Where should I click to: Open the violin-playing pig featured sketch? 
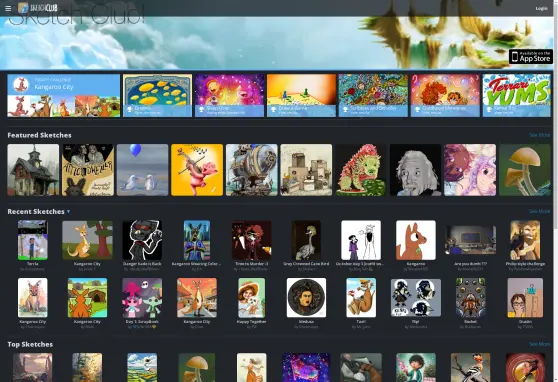pyautogui.click(x=197, y=170)
